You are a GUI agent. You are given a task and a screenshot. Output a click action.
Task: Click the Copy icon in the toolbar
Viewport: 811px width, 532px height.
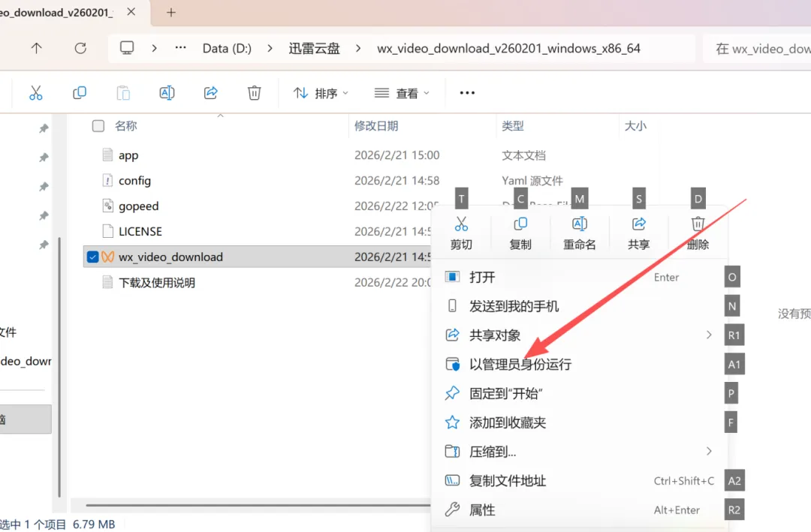click(79, 93)
